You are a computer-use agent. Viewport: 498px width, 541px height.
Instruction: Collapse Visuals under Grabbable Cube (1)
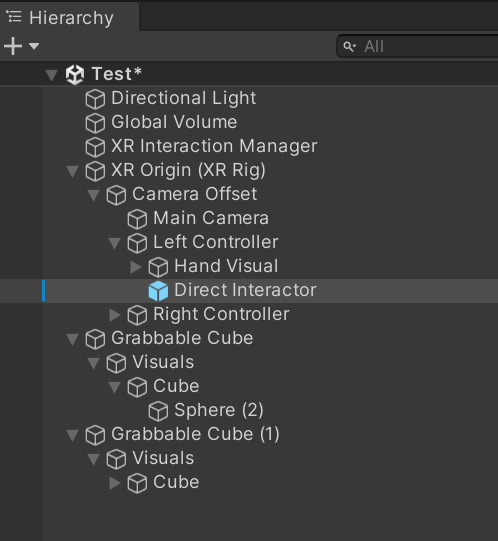tap(94, 459)
